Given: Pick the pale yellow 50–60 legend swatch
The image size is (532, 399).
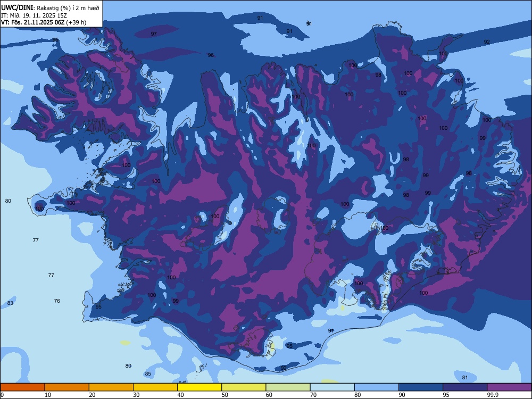Looking at the screenshot, I should tap(244, 387).
